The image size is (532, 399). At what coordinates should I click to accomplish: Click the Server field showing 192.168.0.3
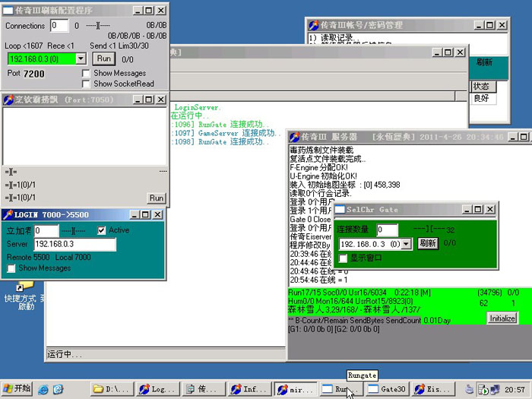tap(74, 245)
